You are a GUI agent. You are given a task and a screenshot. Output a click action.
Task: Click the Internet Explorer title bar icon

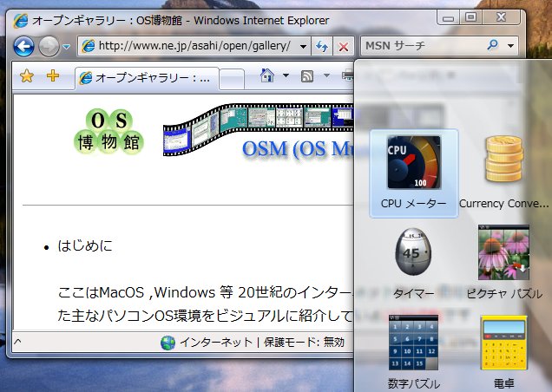tap(21, 21)
